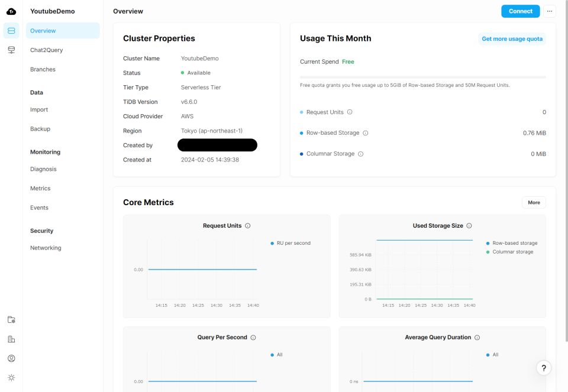Click the 0.76 MiB storage value

point(534,133)
